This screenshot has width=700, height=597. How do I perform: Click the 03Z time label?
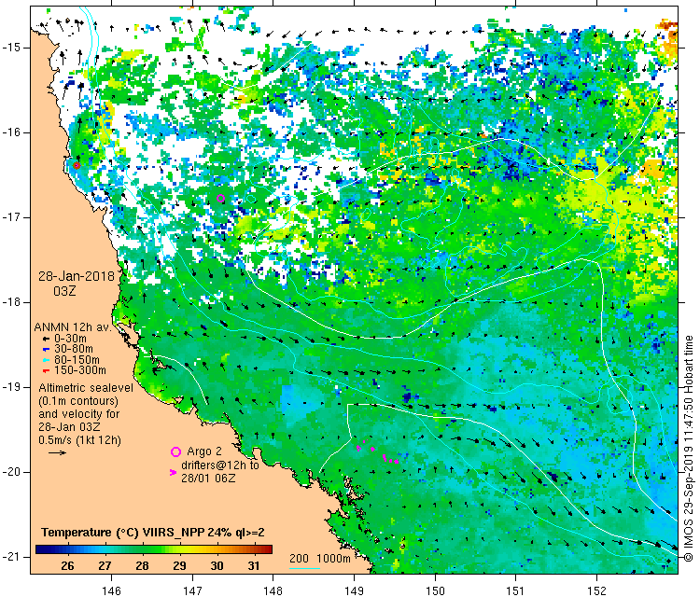[64, 291]
